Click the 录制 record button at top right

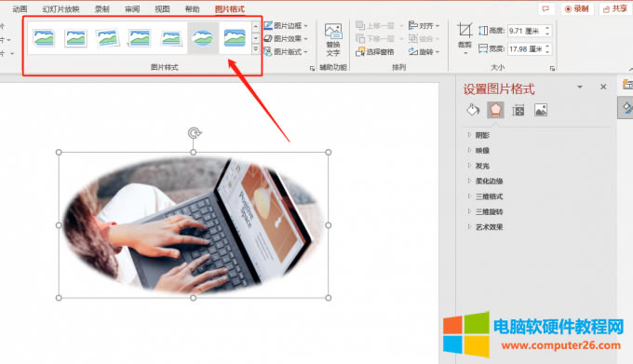click(x=577, y=9)
